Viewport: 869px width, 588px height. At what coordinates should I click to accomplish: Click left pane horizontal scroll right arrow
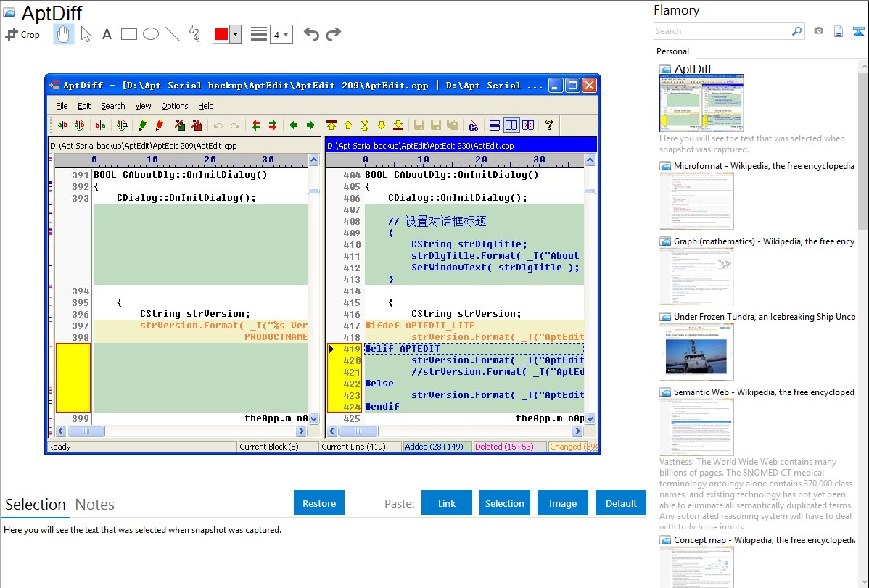pyautogui.click(x=302, y=431)
